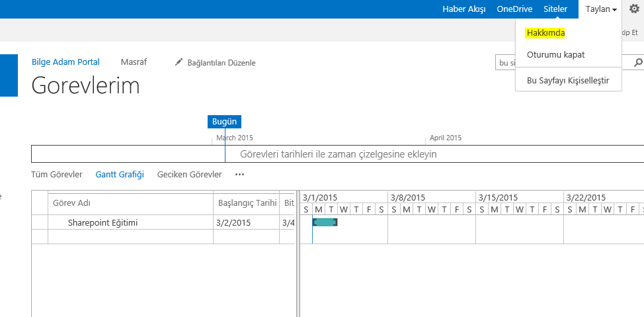Click the timeline placeholder area text

(338, 154)
